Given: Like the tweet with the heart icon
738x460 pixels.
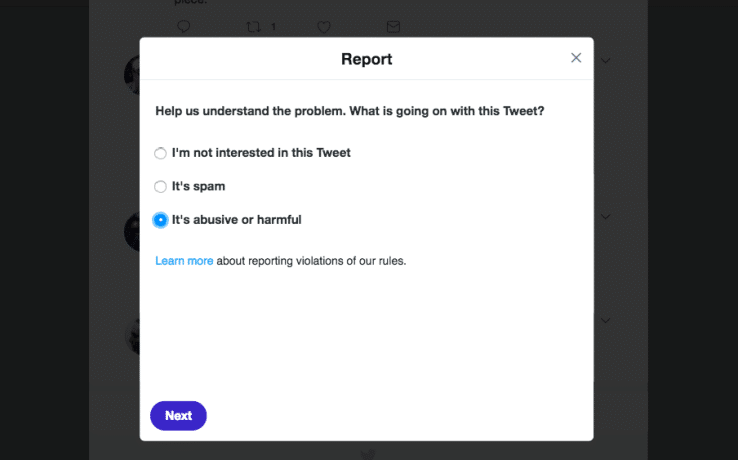Looking at the screenshot, I should pos(323,27).
